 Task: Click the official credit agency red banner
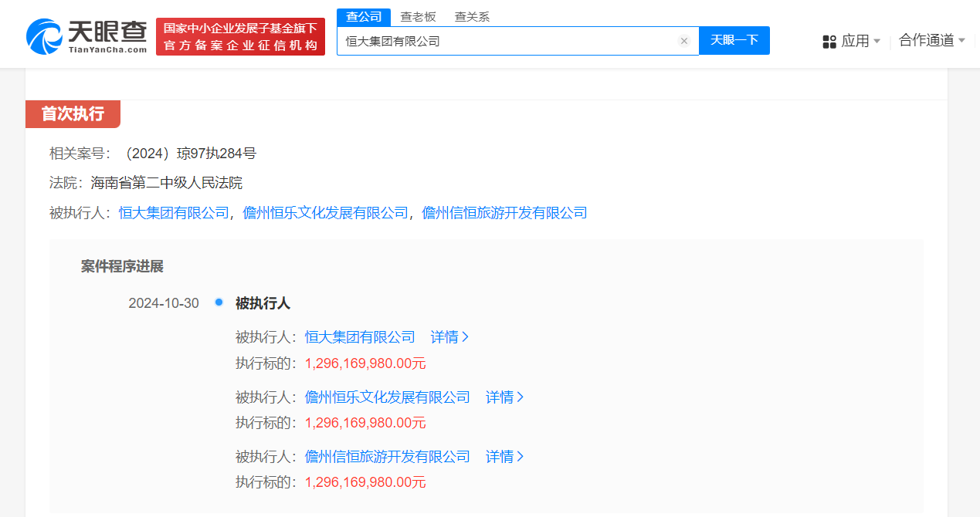(240, 36)
